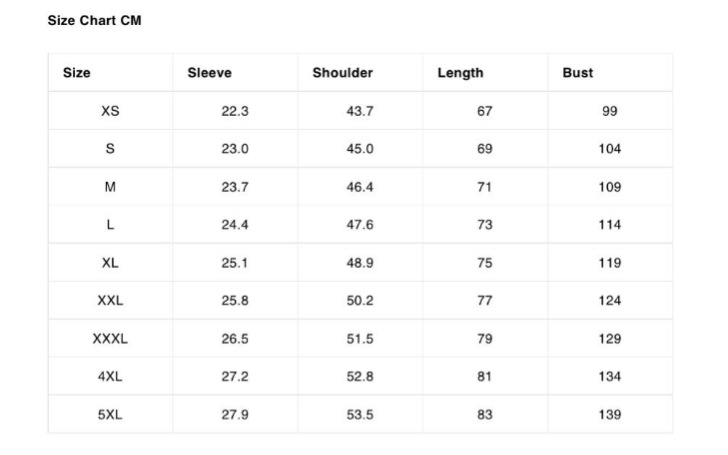Click the XXXL size row label
The height and width of the screenshot is (455, 728).
pyautogui.click(x=110, y=338)
